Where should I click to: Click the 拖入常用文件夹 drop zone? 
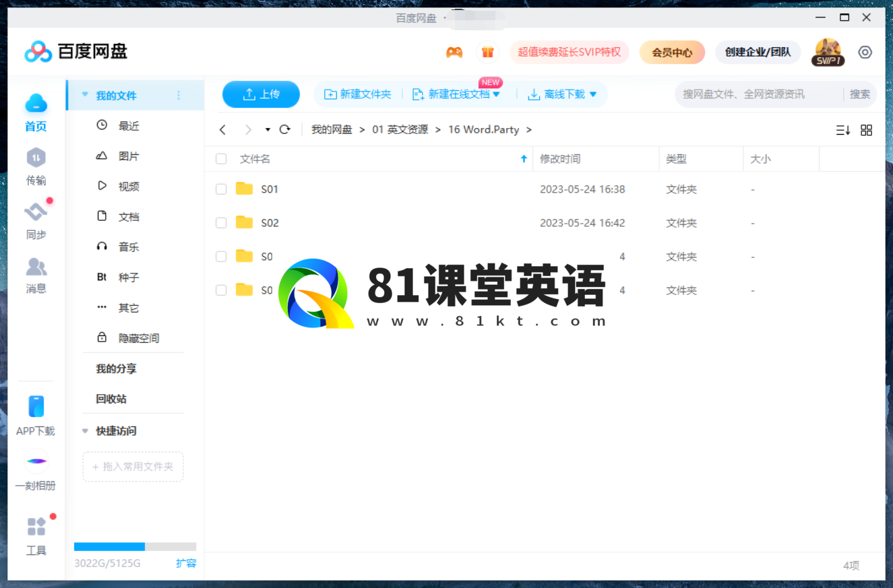pyautogui.click(x=133, y=466)
